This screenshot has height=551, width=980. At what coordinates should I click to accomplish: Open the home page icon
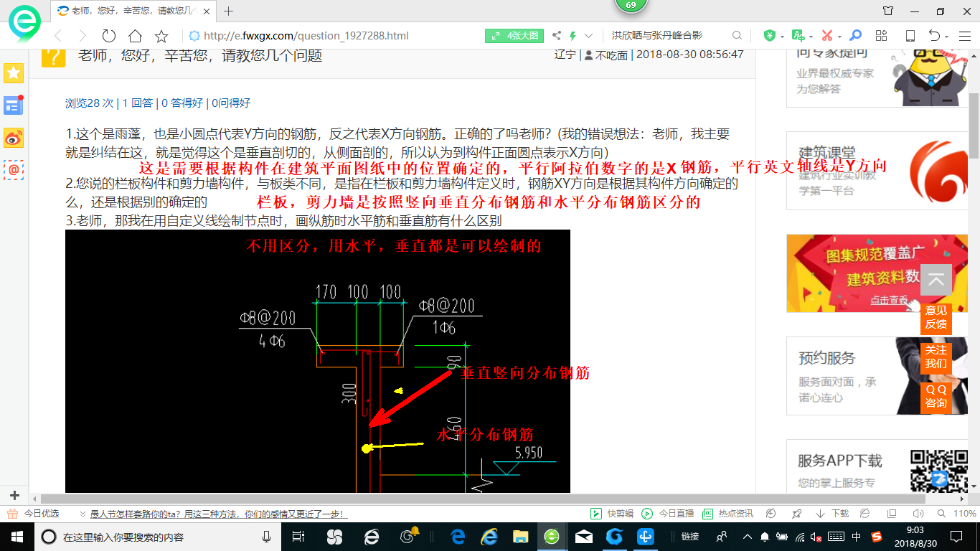click(135, 36)
